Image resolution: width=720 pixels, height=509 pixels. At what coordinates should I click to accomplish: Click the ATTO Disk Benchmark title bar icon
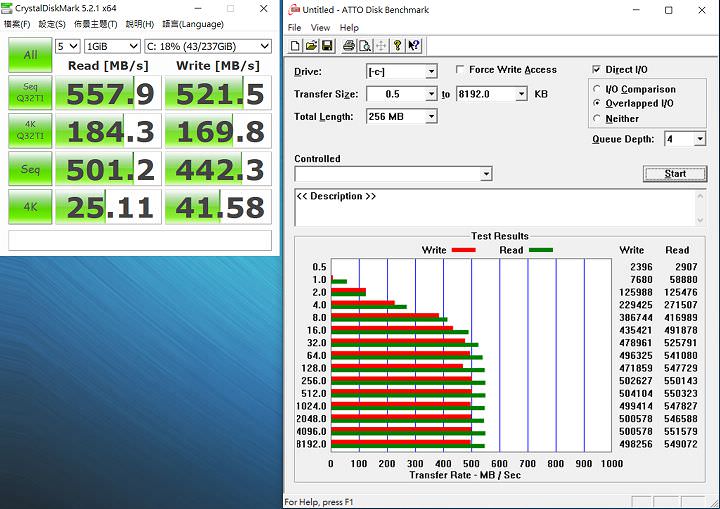click(x=294, y=9)
